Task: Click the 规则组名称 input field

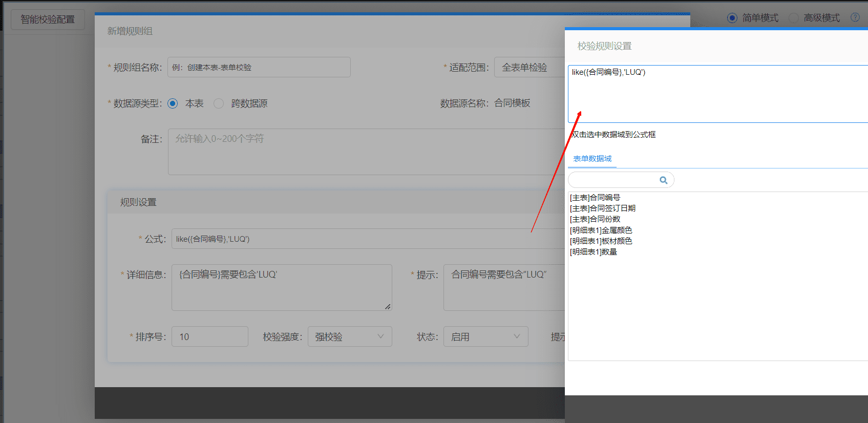Action: pyautogui.click(x=259, y=67)
